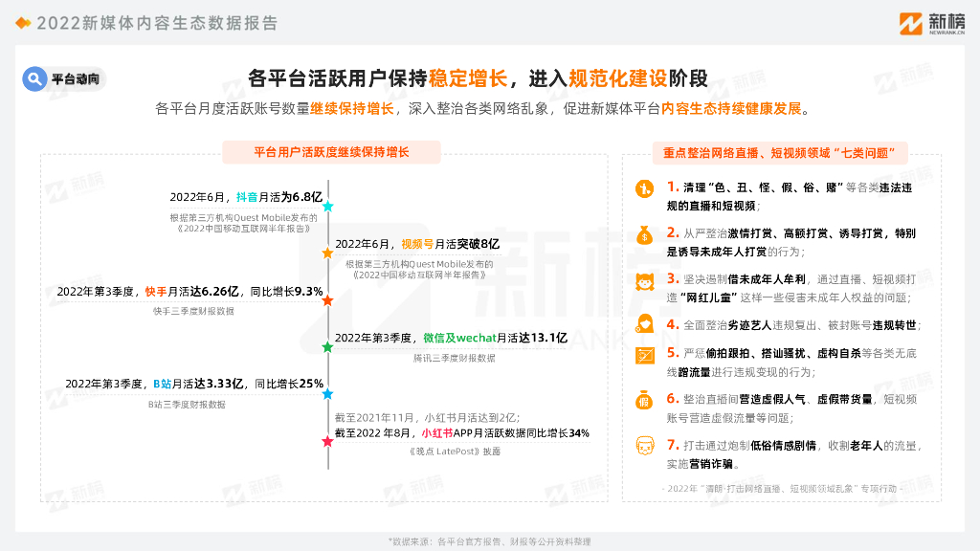Click the 假 bag icon for item 6
The height and width of the screenshot is (551, 980).
point(645,400)
